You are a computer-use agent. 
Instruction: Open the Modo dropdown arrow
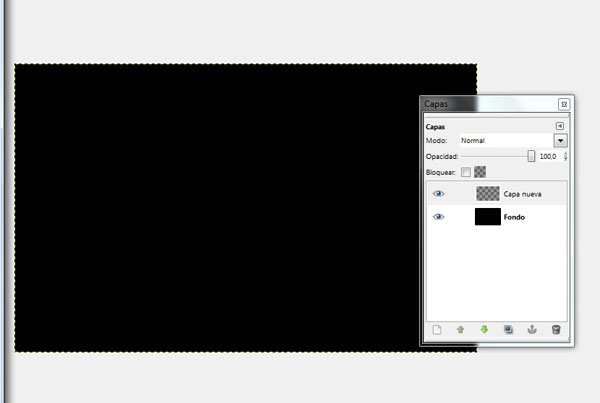tap(560, 140)
